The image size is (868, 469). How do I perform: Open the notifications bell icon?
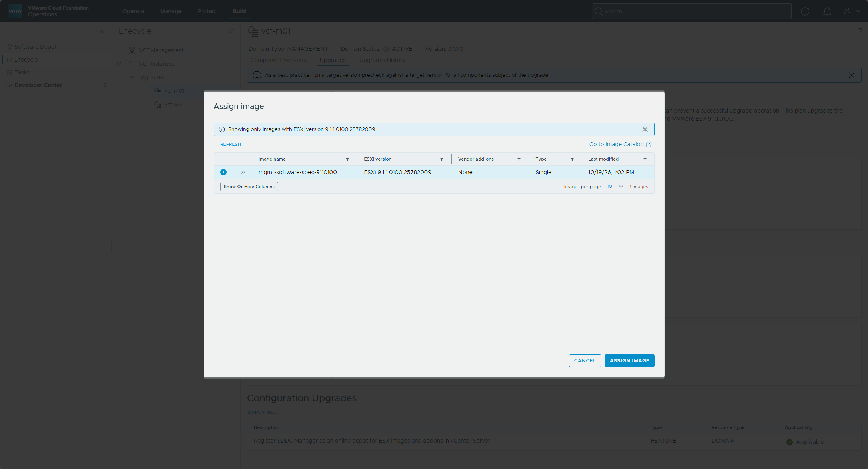(x=827, y=11)
